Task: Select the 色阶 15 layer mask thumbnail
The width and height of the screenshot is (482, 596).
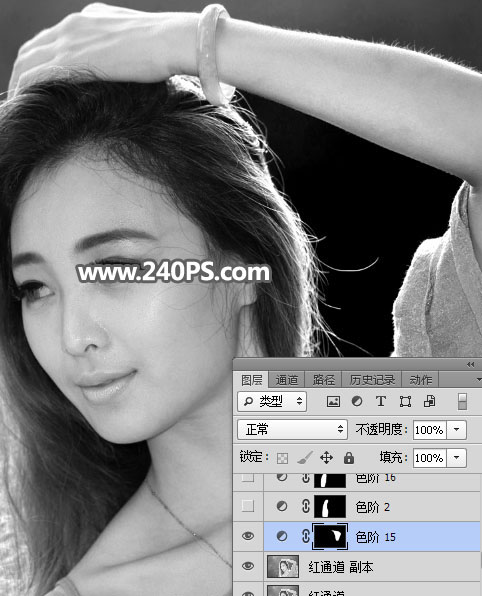Action: pos(330,536)
